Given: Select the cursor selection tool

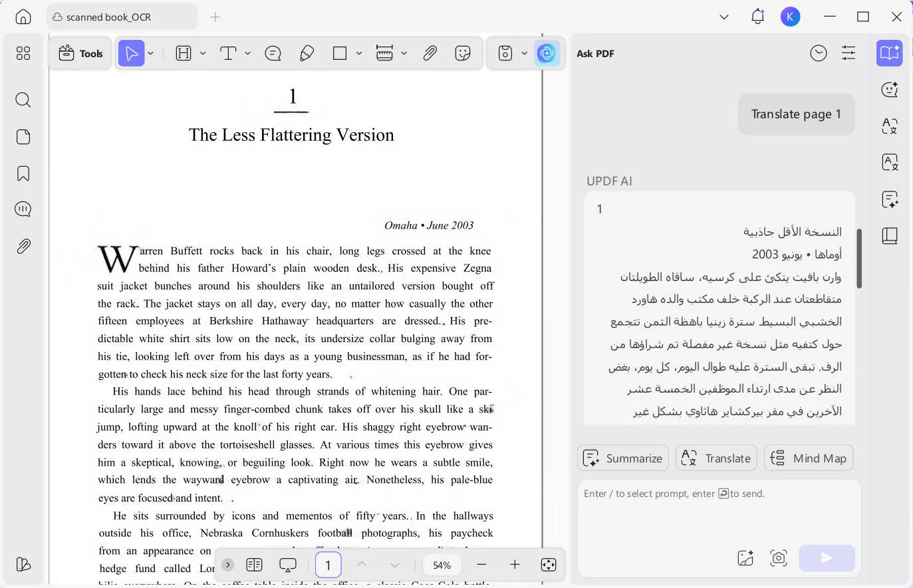Looking at the screenshot, I should 132,53.
